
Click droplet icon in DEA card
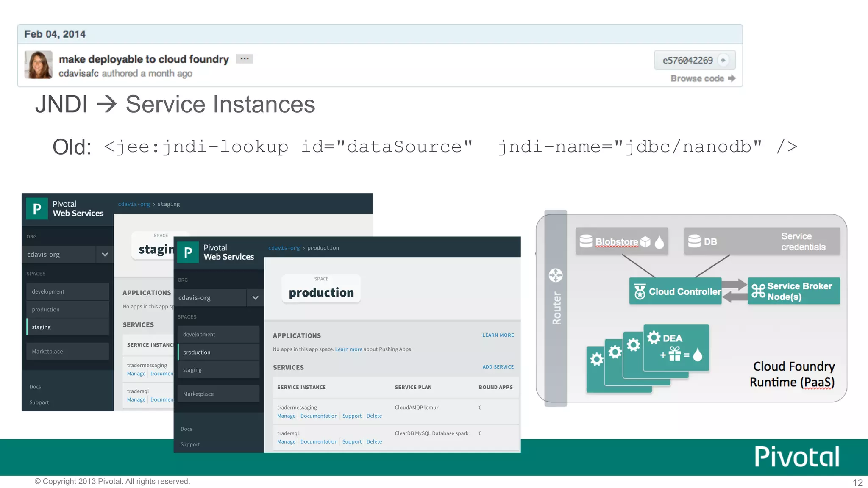tap(697, 355)
